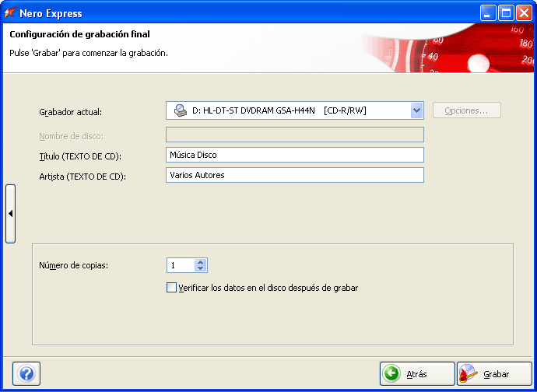
Task: Click the 'Verificar los datos en el disco' label
Action: coord(268,288)
